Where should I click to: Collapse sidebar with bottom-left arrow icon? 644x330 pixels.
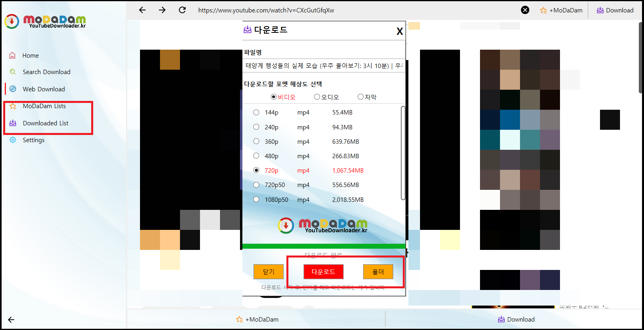(x=11, y=320)
